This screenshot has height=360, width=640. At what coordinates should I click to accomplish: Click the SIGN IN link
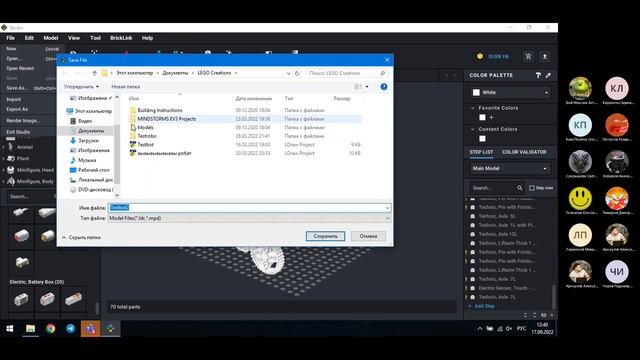498,56
